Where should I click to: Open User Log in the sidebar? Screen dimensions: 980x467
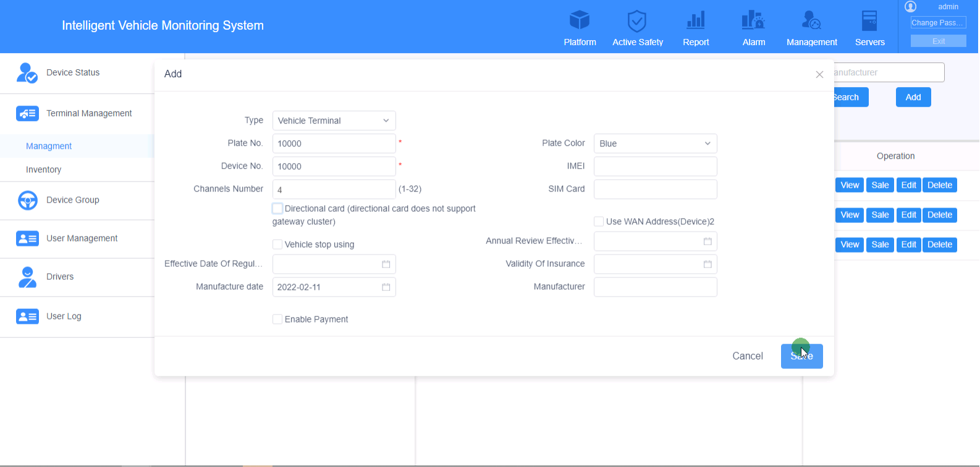point(64,316)
